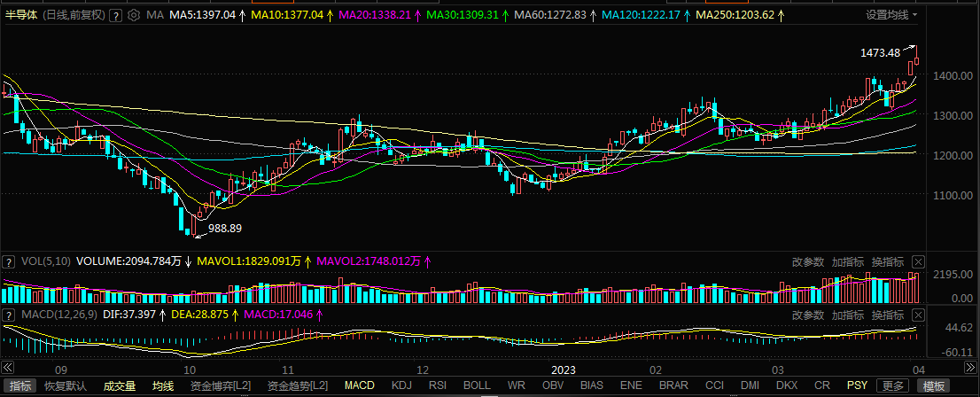Click 恢复默认 to restore defaults

point(66,385)
